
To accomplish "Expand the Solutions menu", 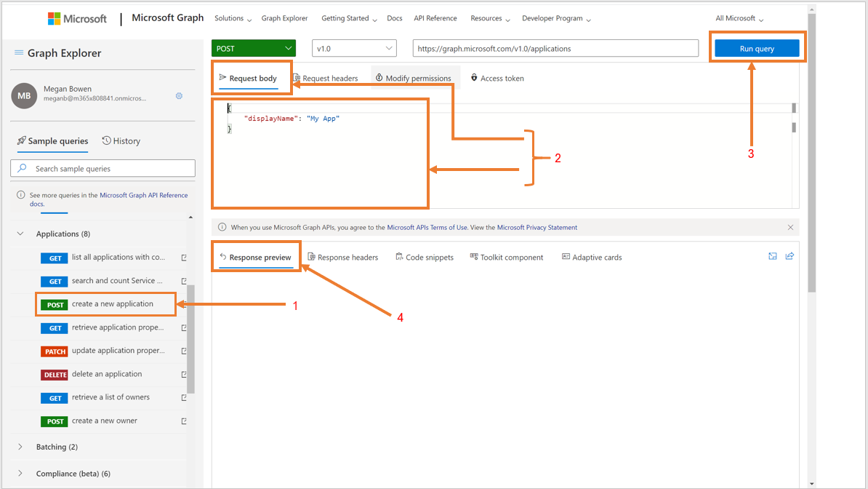I will [x=233, y=18].
